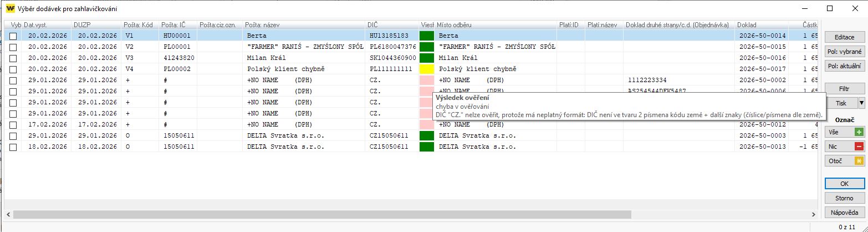Check the box for document 2026-50-0013 row

pos(13,147)
